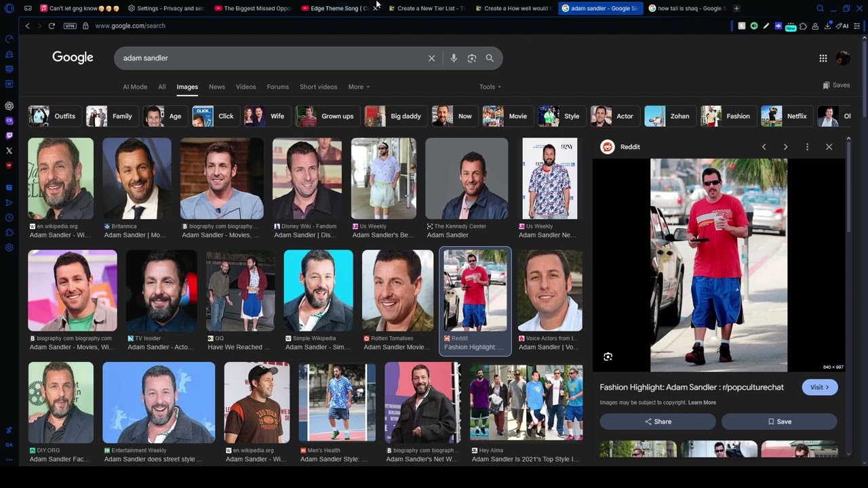Expand the More search filters dropdown
Image resolution: width=868 pixels, height=488 pixels.
(x=359, y=87)
